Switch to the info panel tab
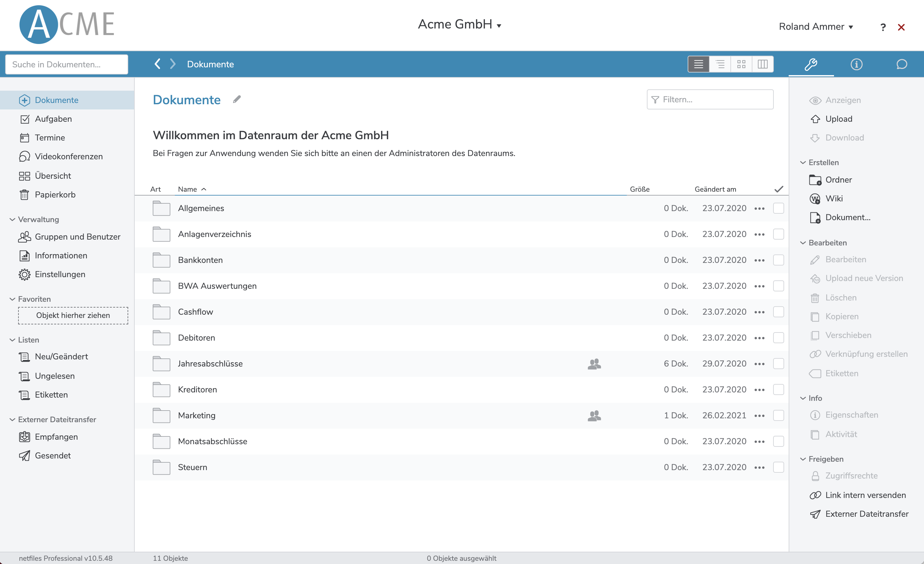Image resolution: width=924 pixels, height=564 pixels. 856,64
